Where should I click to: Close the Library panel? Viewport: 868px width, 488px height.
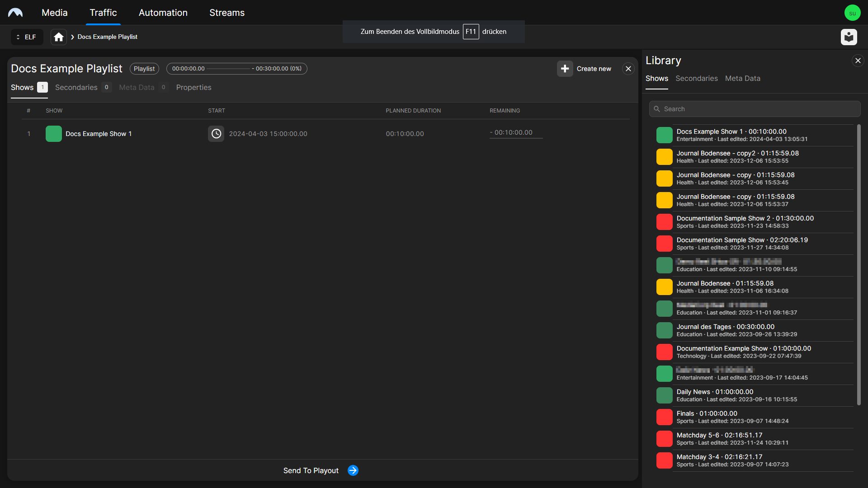point(858,61)
